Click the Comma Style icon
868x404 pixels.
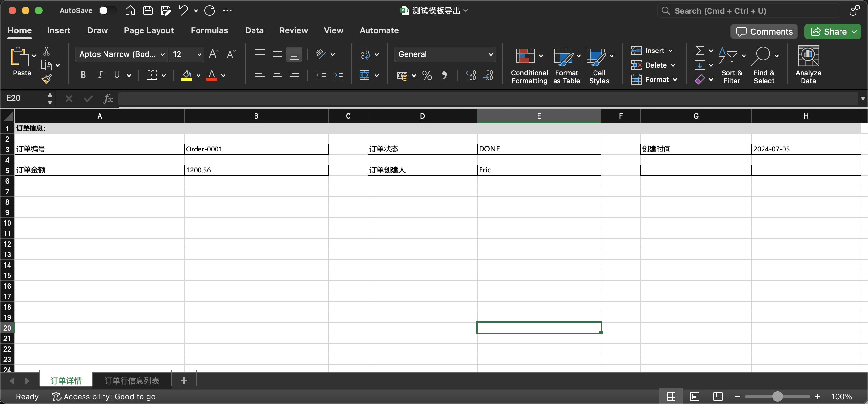point(444,75)
